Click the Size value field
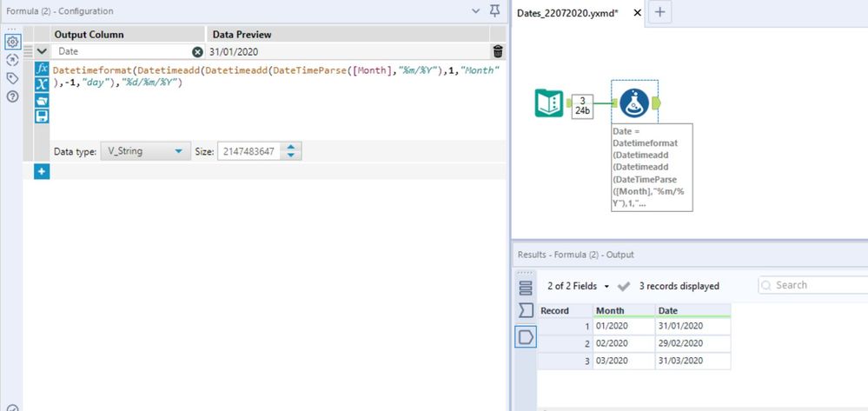Image resolution: width=868 pixels, height=411 pixels. [248, 151]
